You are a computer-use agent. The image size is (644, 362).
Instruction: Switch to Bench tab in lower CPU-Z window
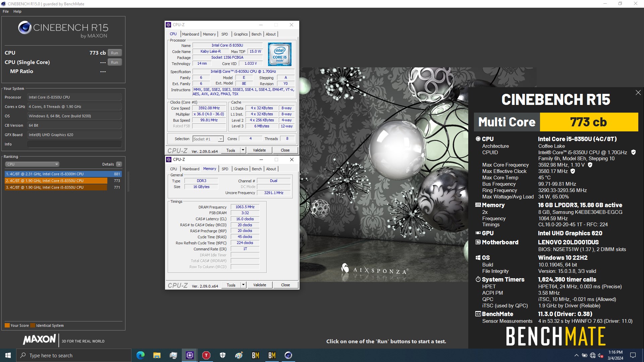[x=257, y=169]
